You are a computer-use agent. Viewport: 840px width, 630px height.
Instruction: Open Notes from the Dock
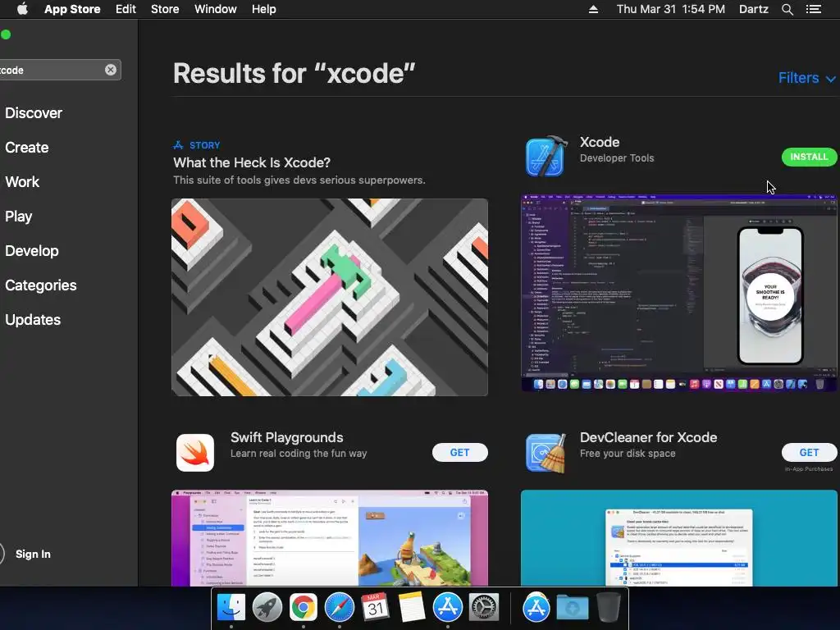point(412,608)
